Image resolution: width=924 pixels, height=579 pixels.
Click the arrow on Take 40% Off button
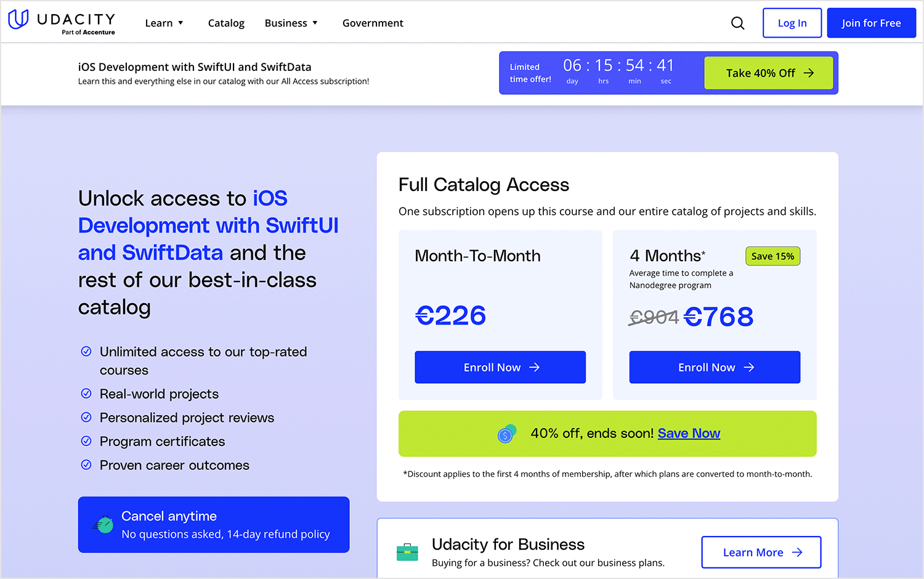click(x=809, y=72)
